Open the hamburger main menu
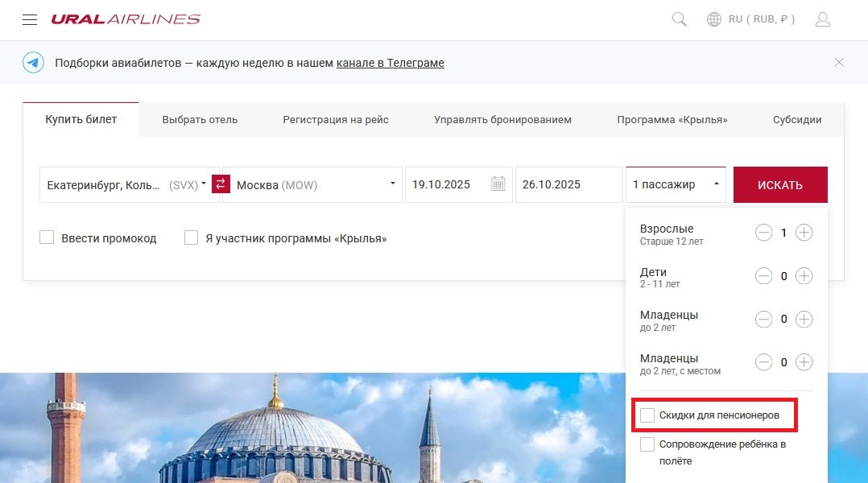The height and width of the screenshot is (483, 868). click(30, 19)
